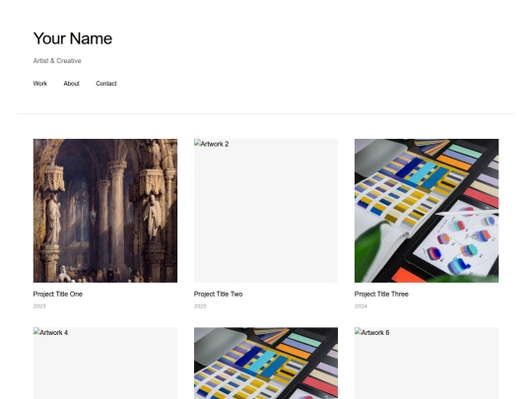Open the broken Artwork 4 image placeholder

105,363
